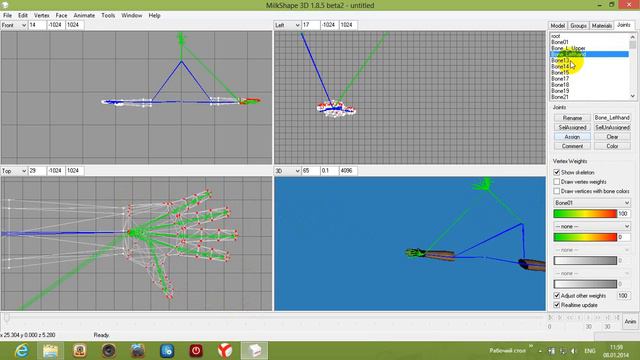Switch to the Materials tab
This screenshot has width=640, height=360.
[602, 25]
